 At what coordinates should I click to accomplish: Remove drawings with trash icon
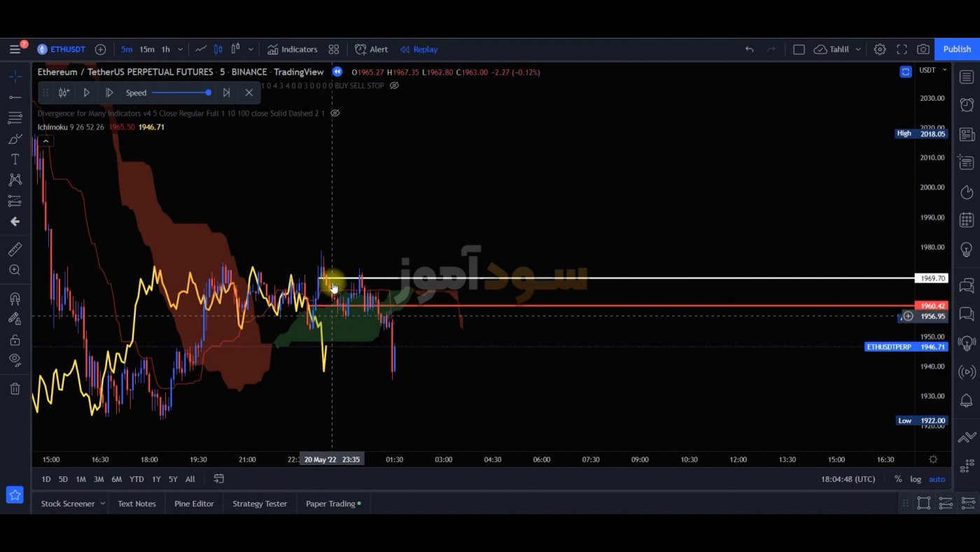(15, 389)
